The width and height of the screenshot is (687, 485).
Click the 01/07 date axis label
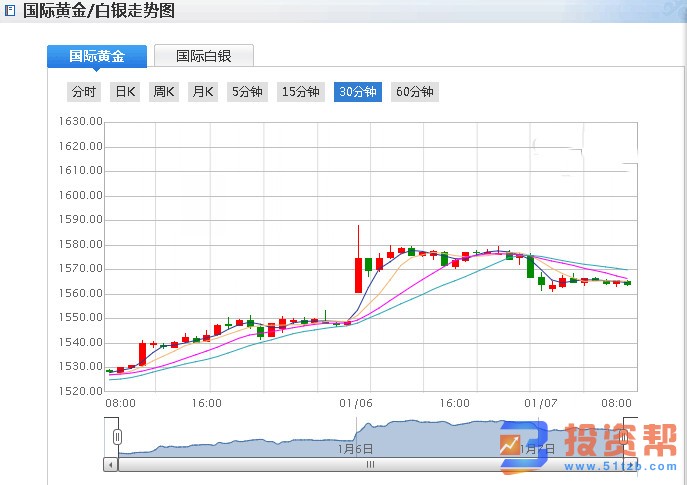tap(541, 403)
